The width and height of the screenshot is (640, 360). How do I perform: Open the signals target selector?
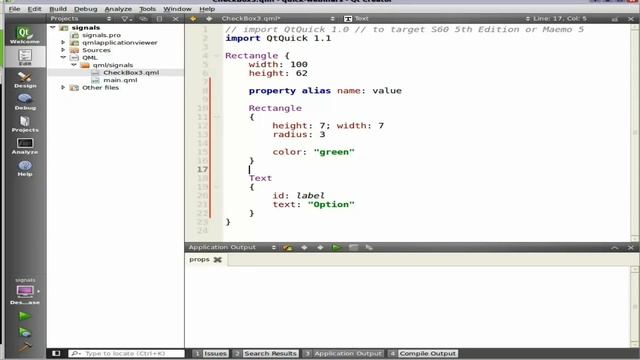25,291
